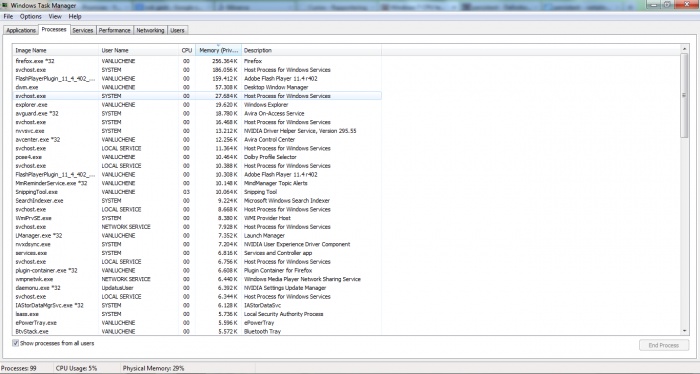Click the Windows Task Manager title icon

[x=4, y=5]
